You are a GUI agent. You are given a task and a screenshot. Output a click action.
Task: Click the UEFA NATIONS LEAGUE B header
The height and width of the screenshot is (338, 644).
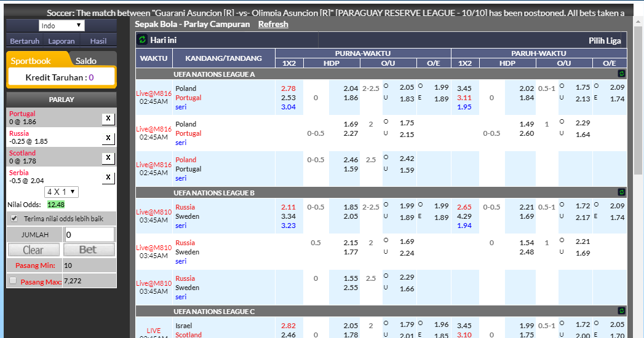point(214,193)
